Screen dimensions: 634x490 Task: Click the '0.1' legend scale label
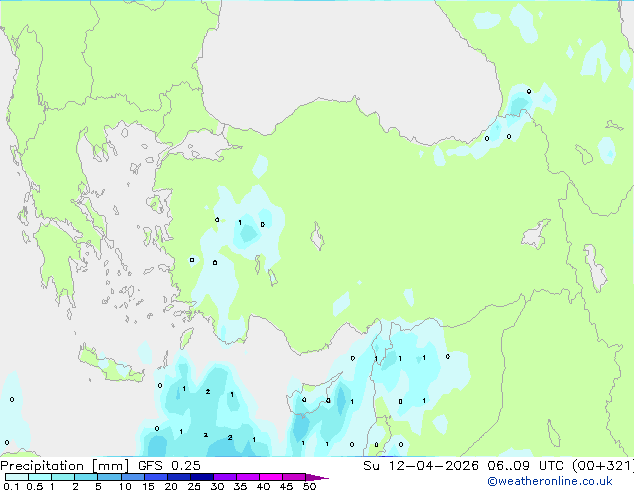coord(11,486)
